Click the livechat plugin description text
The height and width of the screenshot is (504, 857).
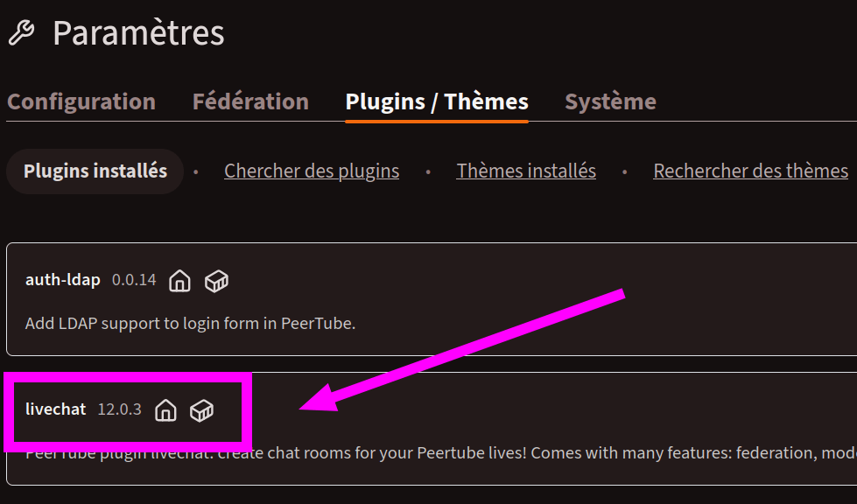pyautogui.click(x=525, y=453)
